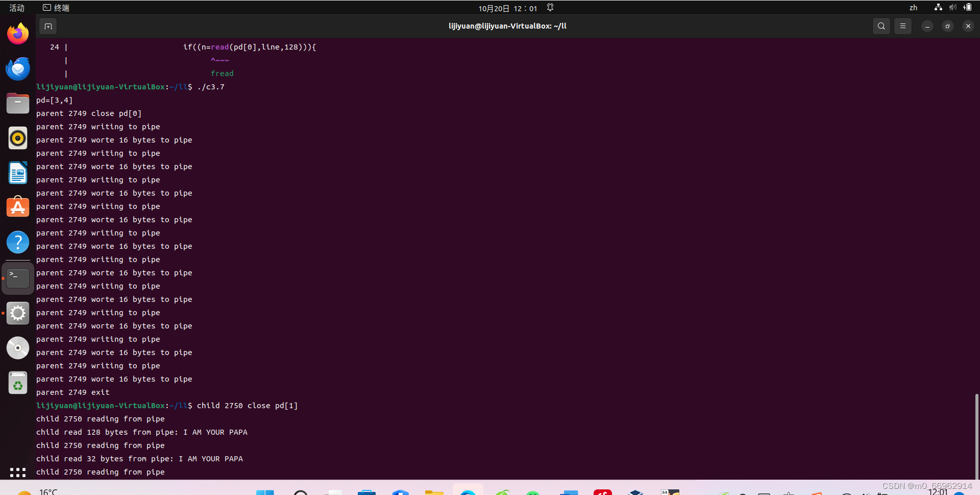
Task: Open the zh input method menu
Action: point(913,8)
